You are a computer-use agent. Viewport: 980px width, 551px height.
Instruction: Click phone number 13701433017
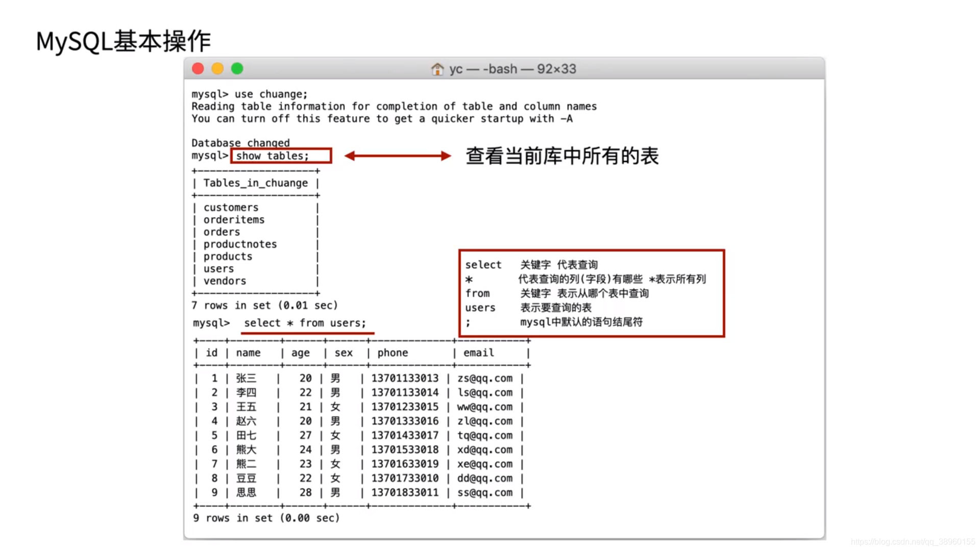click(405, 436)
